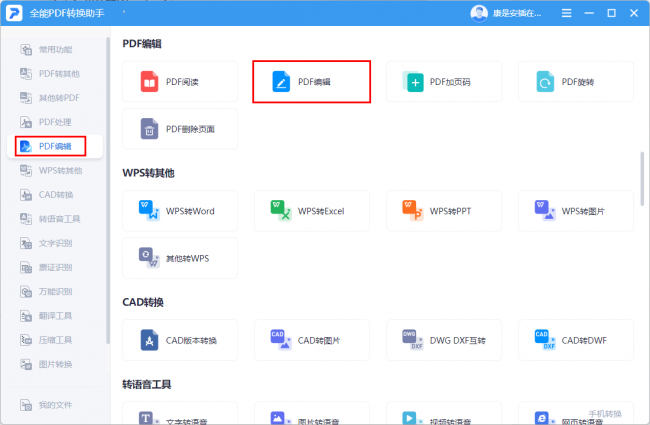The image size is (650, 425).
Task: Click the app logo in title bar
Action: pos(14,13)
